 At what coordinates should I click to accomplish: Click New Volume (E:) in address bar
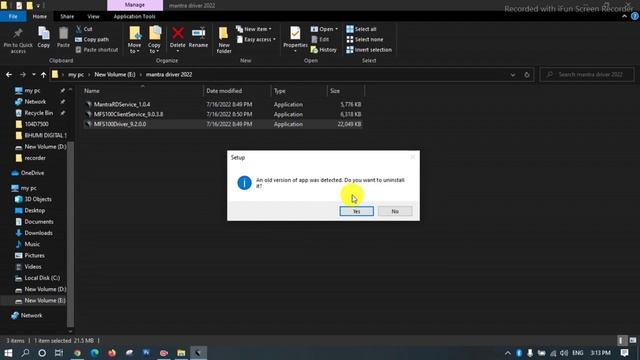[115, 75]
